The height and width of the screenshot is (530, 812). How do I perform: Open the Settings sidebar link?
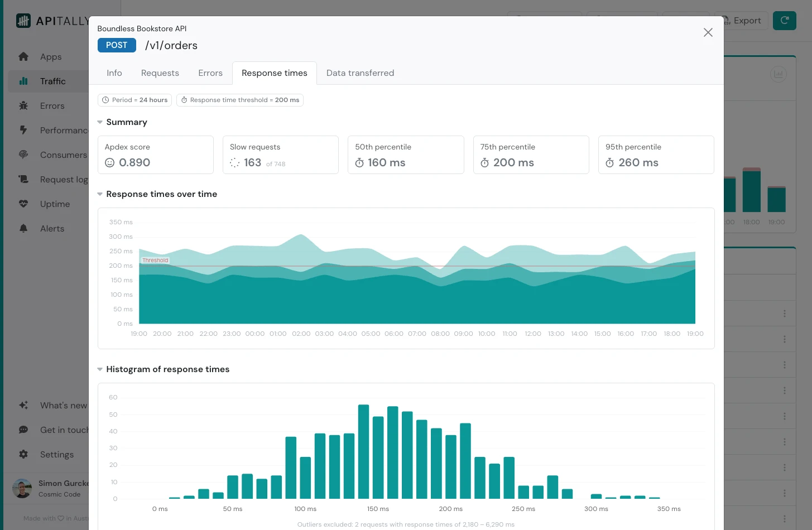click(57, 455)
